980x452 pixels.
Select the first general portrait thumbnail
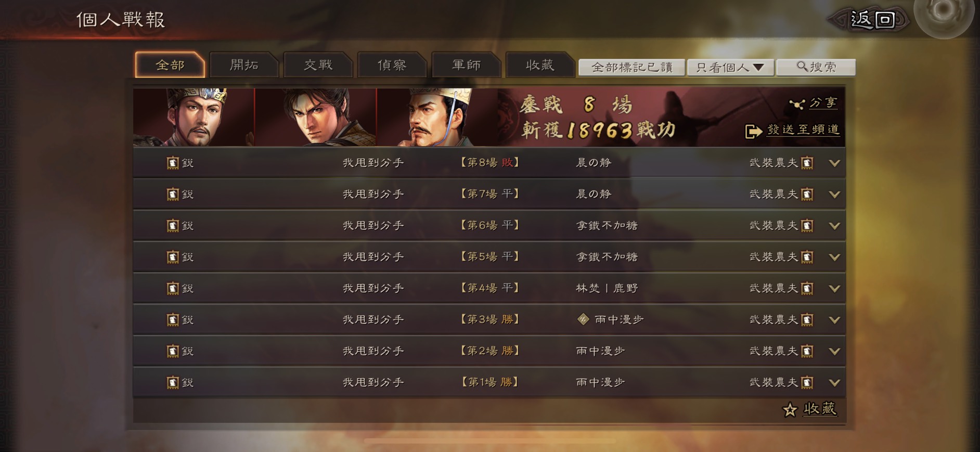tap(194, 117)
